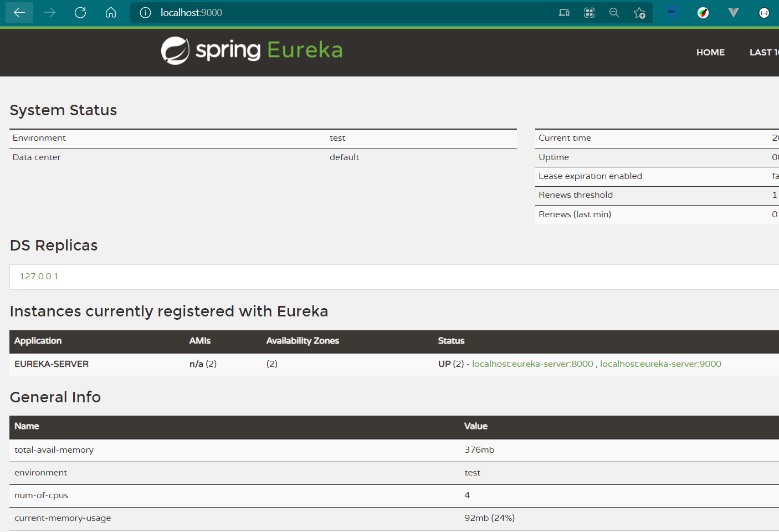Open the HOME menu item
The width and height of the screenshot is (779, 532).
(x=710, y=52)
